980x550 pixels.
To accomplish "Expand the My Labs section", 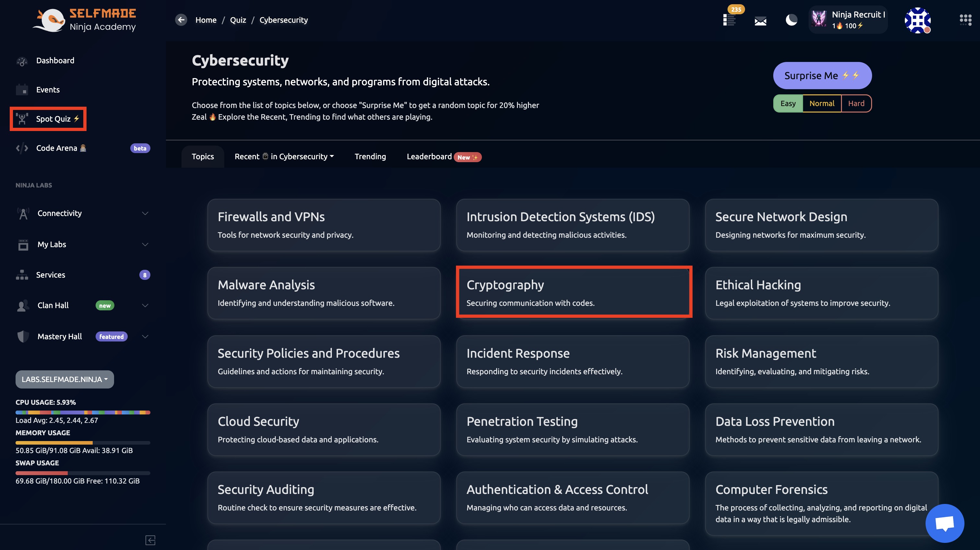I will pos(145,245).
